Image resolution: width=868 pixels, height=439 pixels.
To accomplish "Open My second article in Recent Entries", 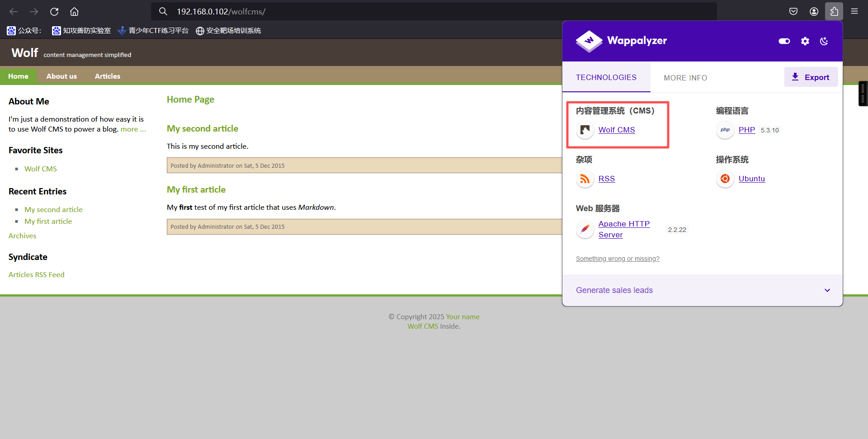I will point(53,209).
